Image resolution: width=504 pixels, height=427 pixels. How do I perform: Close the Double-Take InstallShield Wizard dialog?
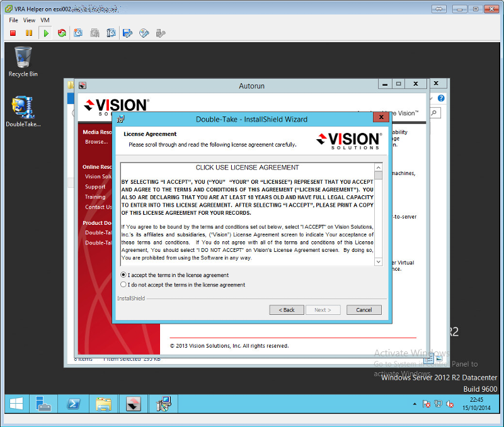(381, 117)
